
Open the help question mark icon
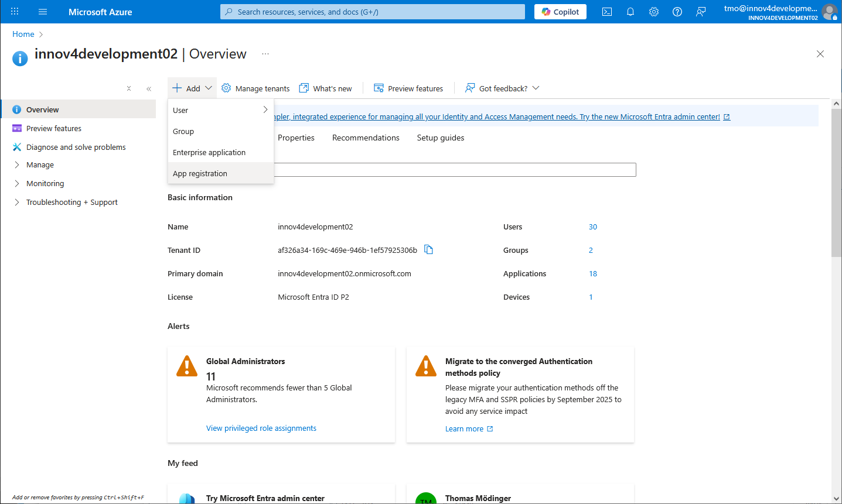(677, 12)
